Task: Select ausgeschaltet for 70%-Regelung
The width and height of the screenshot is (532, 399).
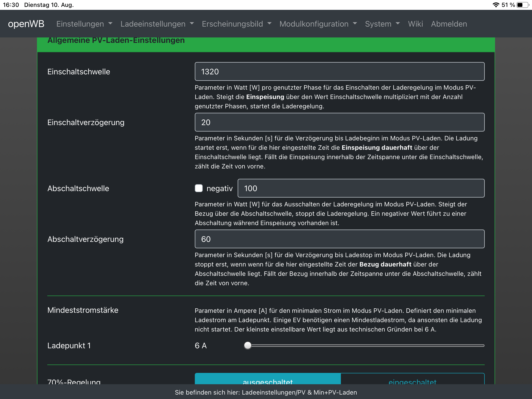Action: [x=268, y=379]
